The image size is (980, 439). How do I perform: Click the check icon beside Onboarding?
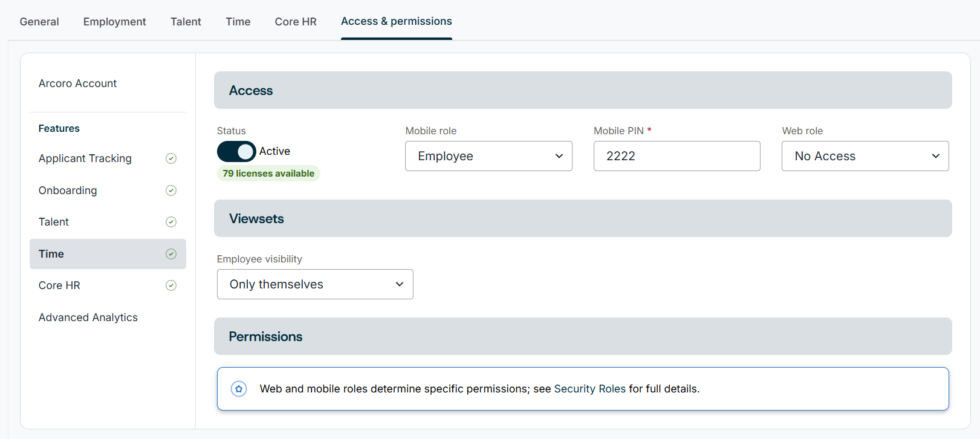point(171,190)
